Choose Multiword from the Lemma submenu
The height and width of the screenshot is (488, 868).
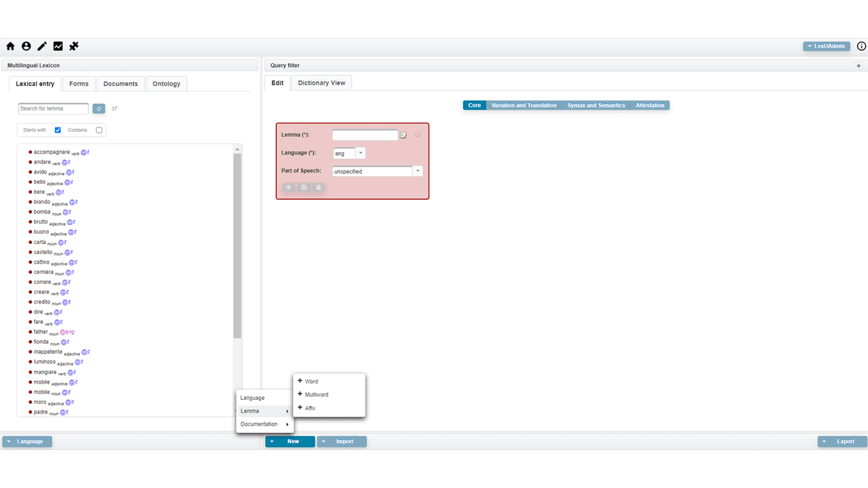coord(317,394)
